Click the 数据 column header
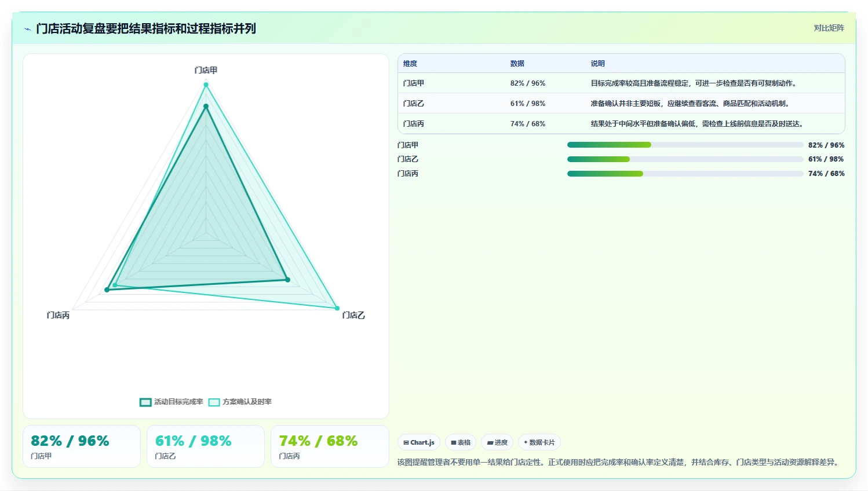The height and width of the screenshot is (491, 868). click(517, 64)
